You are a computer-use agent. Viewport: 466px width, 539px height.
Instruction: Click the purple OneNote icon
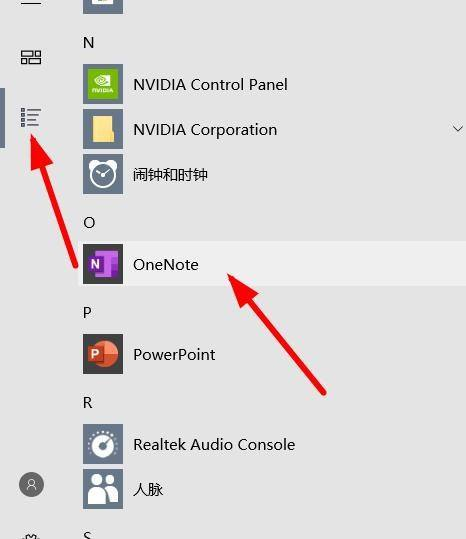pos(103,264)
